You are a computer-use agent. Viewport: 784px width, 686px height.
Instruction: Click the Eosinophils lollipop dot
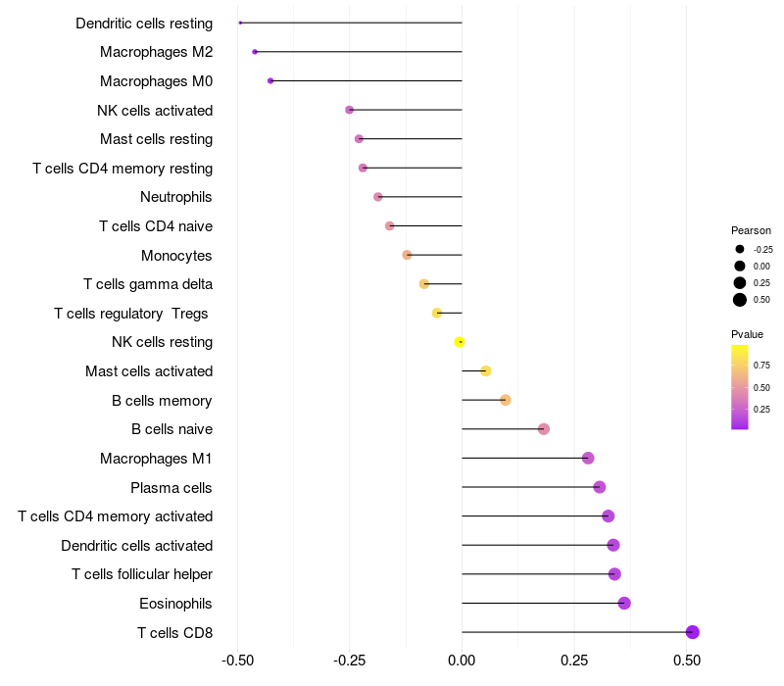tap(624, 603)
